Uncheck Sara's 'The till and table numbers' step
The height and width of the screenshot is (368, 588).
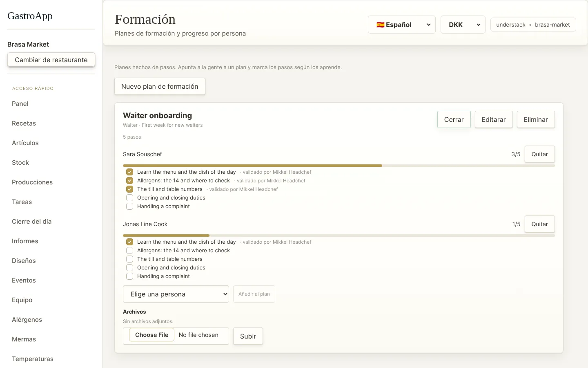click(129, 189)
